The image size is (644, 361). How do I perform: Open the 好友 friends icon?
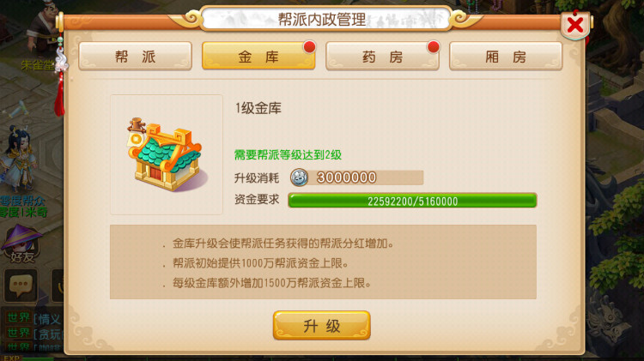tap(22, 244)
